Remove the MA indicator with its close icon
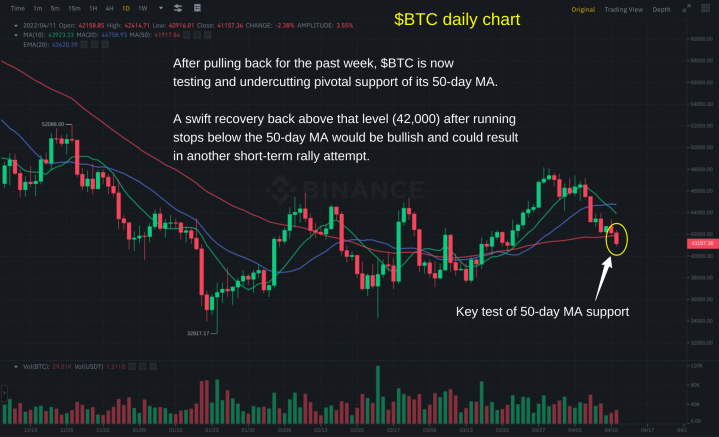Image resolution: width=719 pixels, height=437 pixels. click(208, 35)
